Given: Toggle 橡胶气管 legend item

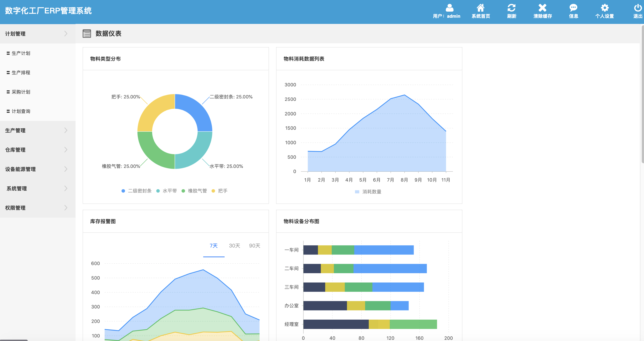Looking at the screenshot, I should [x=194, y=191].
